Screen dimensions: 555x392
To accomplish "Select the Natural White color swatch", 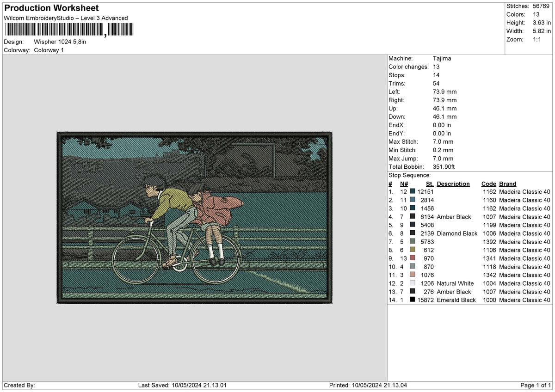I will pos(412,283).
